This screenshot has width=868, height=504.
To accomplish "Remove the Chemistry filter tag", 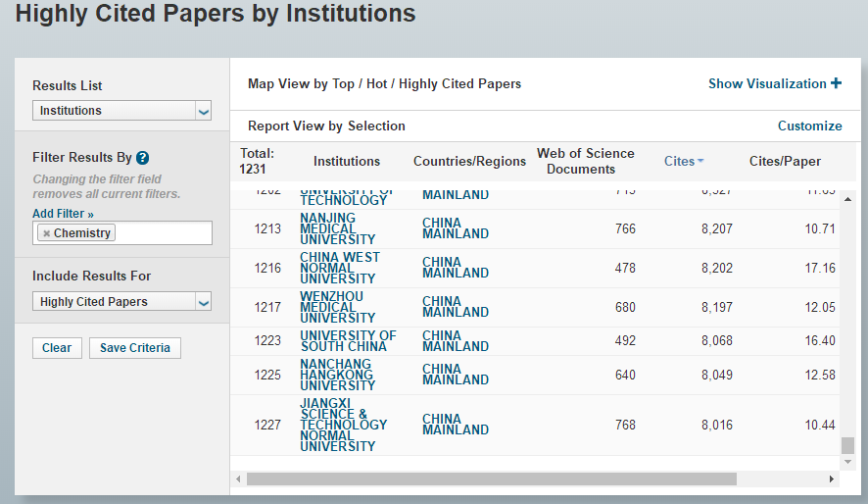I will (46, 233).
